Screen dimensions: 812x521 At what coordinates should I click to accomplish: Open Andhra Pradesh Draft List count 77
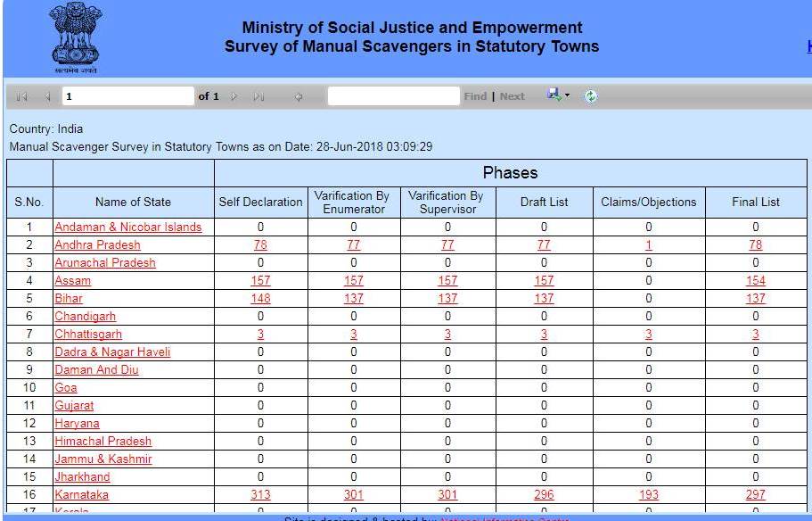pyautogui.click(x=544, y=244)
